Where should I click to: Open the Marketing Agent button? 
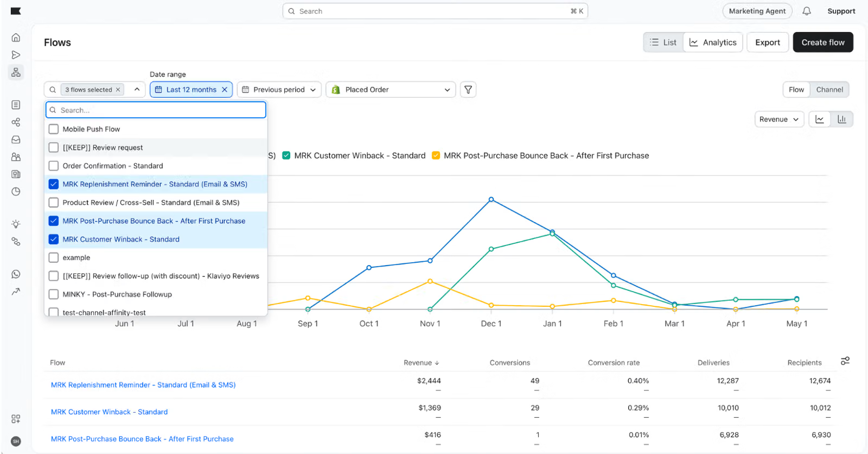757,11
